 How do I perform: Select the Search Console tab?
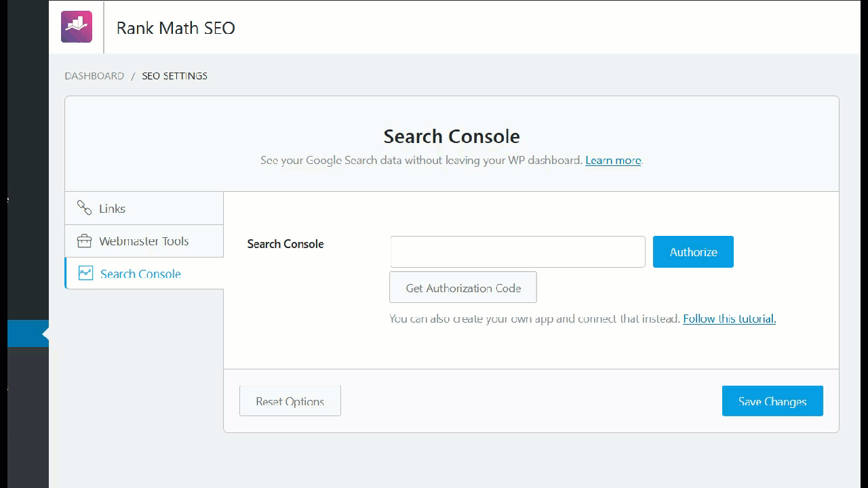tap(144, 274)
